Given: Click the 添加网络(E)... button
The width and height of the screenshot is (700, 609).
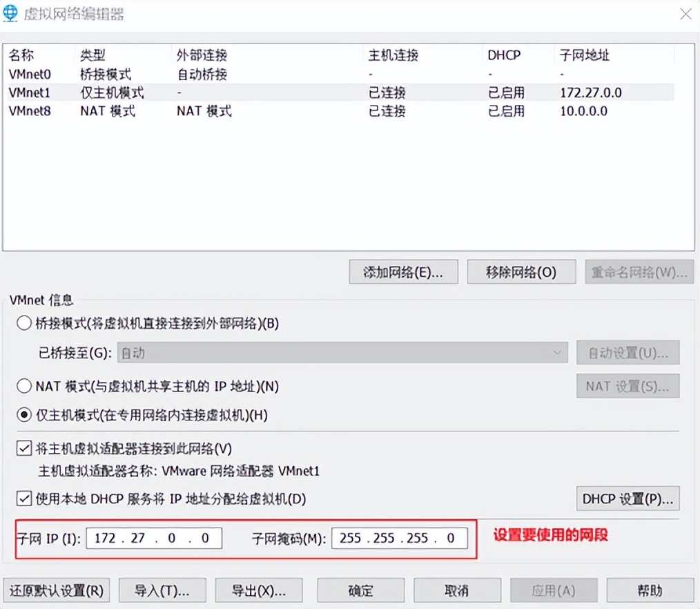Looking at the screenshot, I should coord(404,271).
